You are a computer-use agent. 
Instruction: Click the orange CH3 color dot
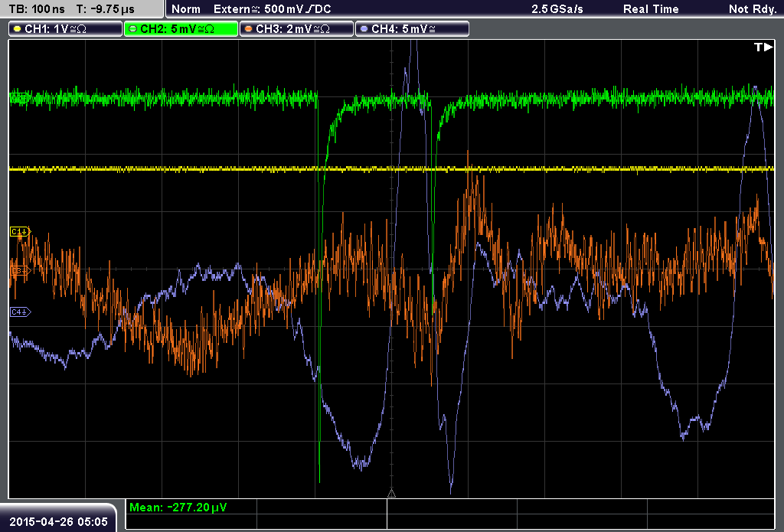click(x=249, y=29)
